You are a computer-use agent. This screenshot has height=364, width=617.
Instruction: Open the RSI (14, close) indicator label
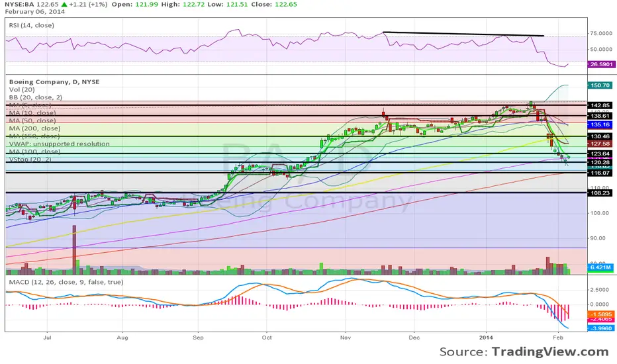coord(32,25)
